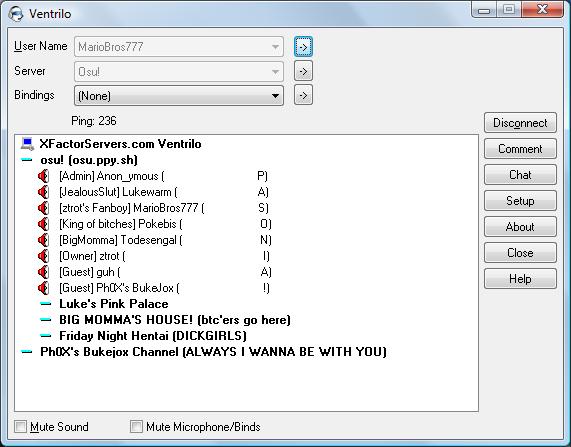Open User Name arrow button options

click(x=303, y=47)
